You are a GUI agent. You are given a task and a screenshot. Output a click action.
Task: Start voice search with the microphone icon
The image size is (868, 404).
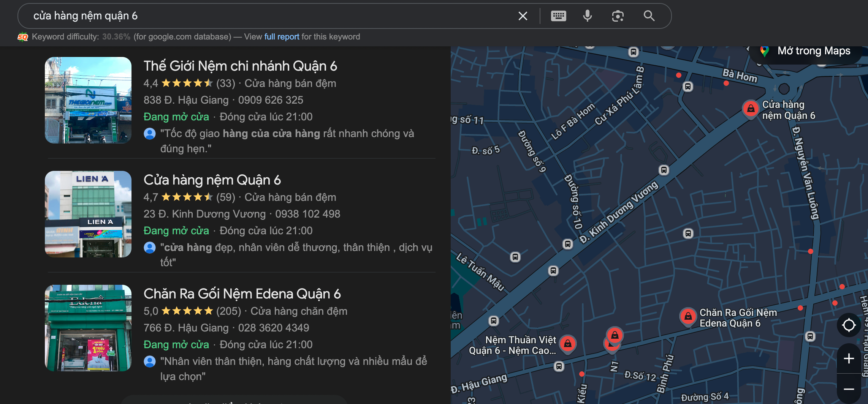[588, 16]
